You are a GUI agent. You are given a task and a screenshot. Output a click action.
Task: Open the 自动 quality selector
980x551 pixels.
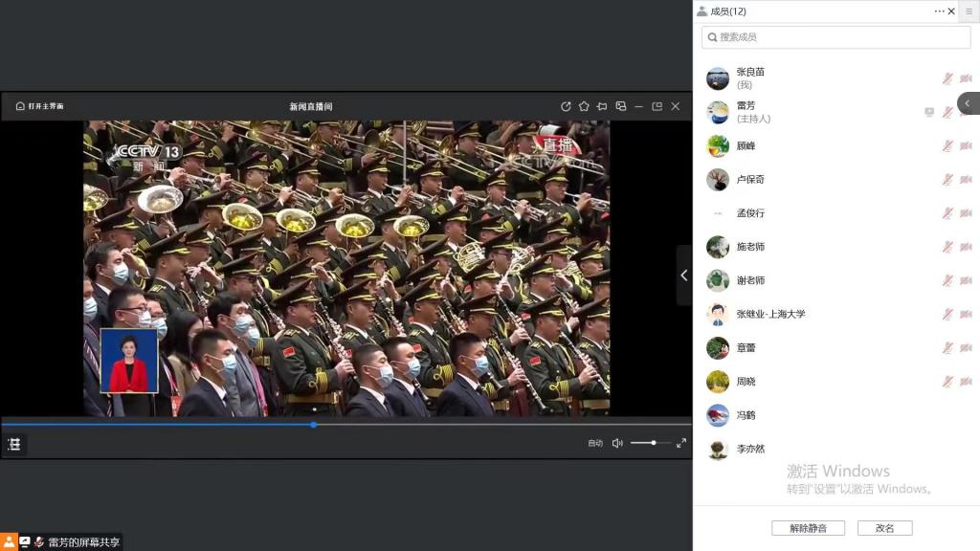click(x=595, y=443)
